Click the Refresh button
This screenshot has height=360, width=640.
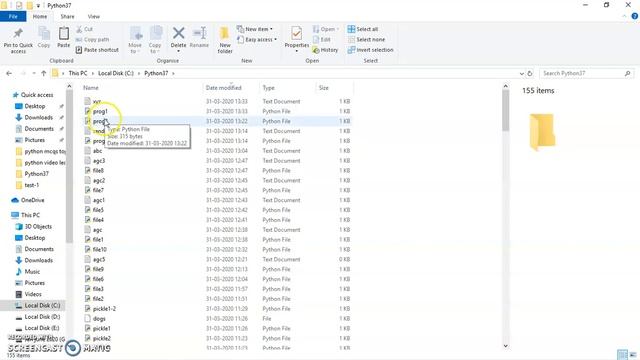(x=530, y=73)
